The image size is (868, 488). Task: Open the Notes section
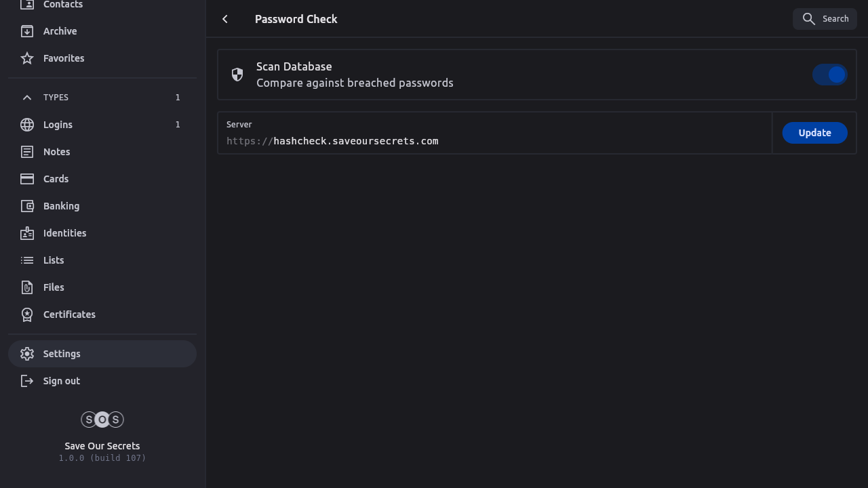pos(56,152)
